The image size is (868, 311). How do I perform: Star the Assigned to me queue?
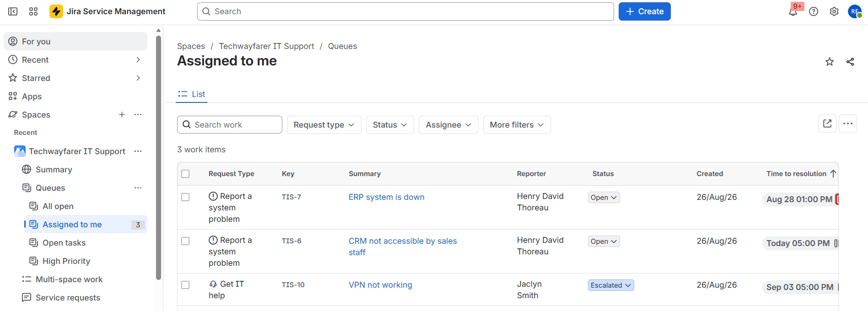(830, 62)
